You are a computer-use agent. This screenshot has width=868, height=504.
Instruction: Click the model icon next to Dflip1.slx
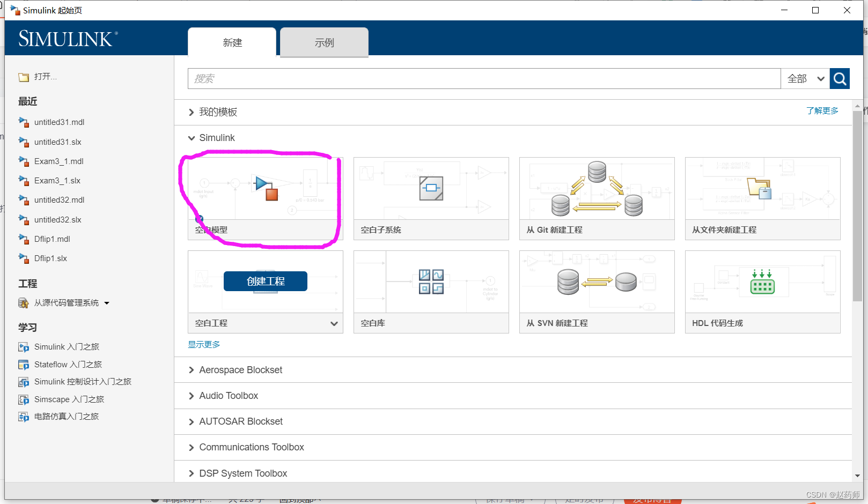(24, 258)
